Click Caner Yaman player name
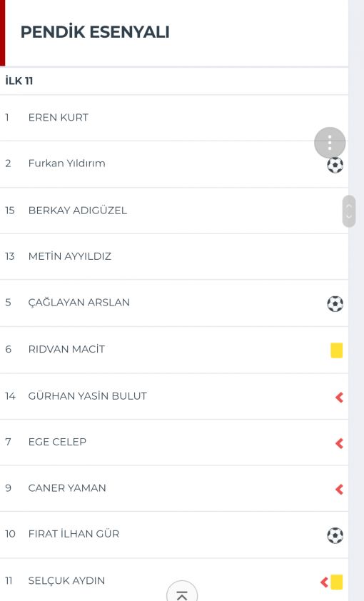This screenshot has width=364, height=601. (67, 488)
